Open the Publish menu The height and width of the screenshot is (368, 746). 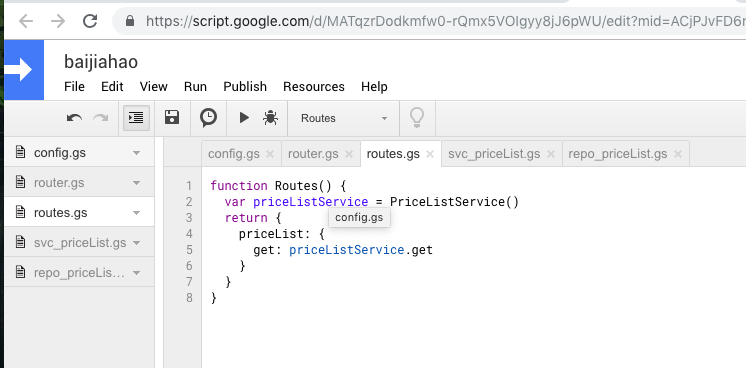point(245,87)
